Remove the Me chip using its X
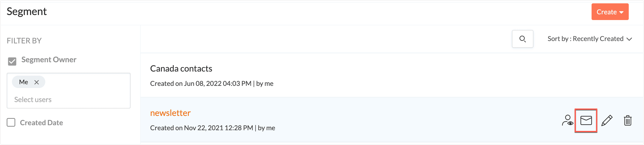Viewport: 644px width, 145px height. 36,82
